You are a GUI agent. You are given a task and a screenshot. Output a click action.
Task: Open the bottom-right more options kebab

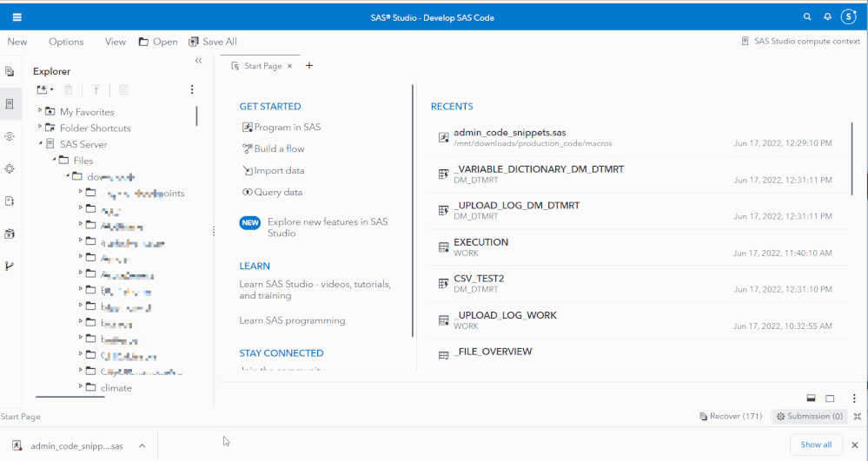tap(854, 398)
